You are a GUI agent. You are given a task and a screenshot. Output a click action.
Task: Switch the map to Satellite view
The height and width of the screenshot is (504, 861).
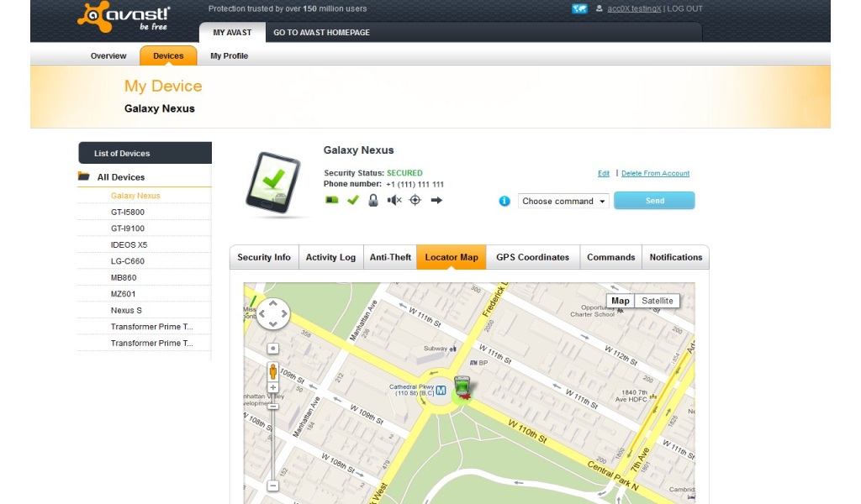tap(658, 301)
